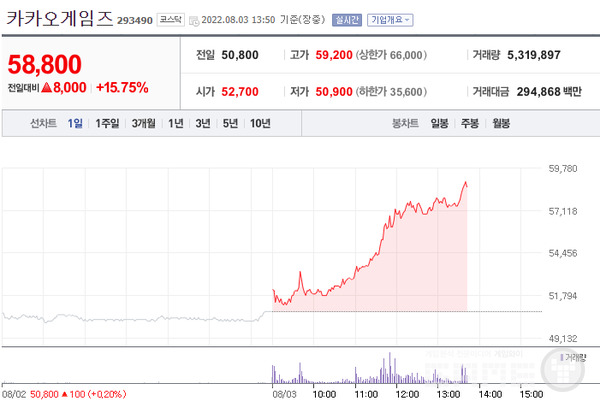Open the 월봉 monthly candle chart
The height and width of the screenshot is (407, 600).
click(501, 123)
